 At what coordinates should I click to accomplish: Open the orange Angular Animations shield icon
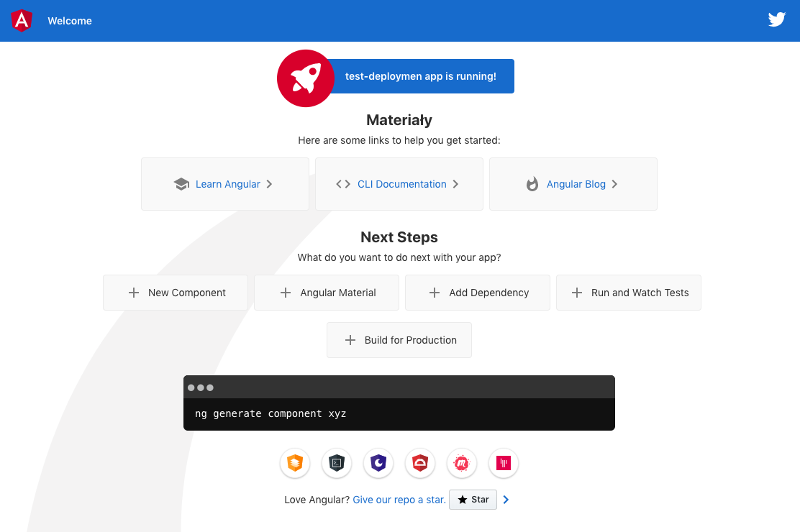[x=295, y=463]
